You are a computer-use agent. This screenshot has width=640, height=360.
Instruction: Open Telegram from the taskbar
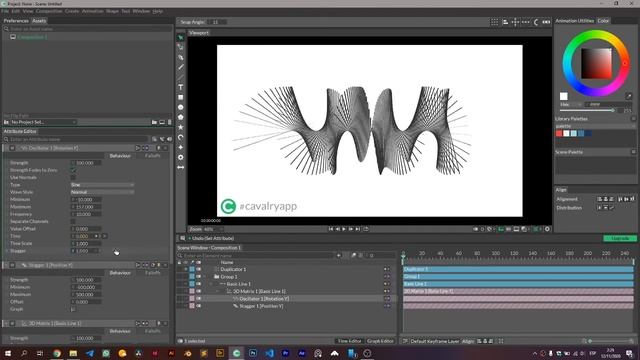coord(89,353)
